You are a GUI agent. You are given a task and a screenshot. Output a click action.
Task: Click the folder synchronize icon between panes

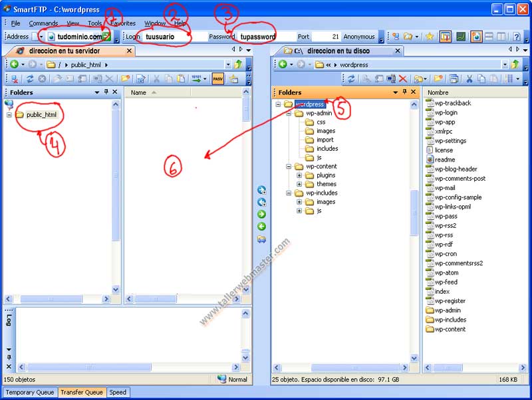[261, 239]
